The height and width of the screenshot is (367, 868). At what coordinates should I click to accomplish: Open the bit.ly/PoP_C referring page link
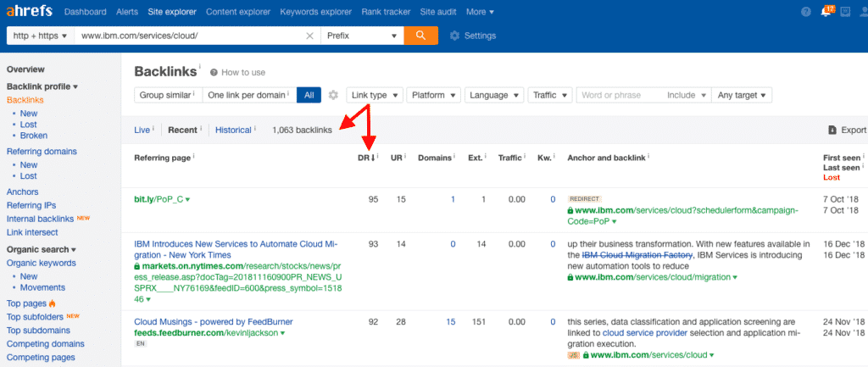coord(159,199)
